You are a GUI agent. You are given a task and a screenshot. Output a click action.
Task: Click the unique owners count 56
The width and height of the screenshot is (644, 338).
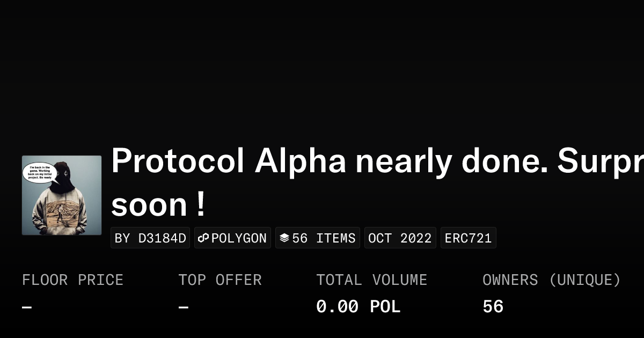coord(493,307)
